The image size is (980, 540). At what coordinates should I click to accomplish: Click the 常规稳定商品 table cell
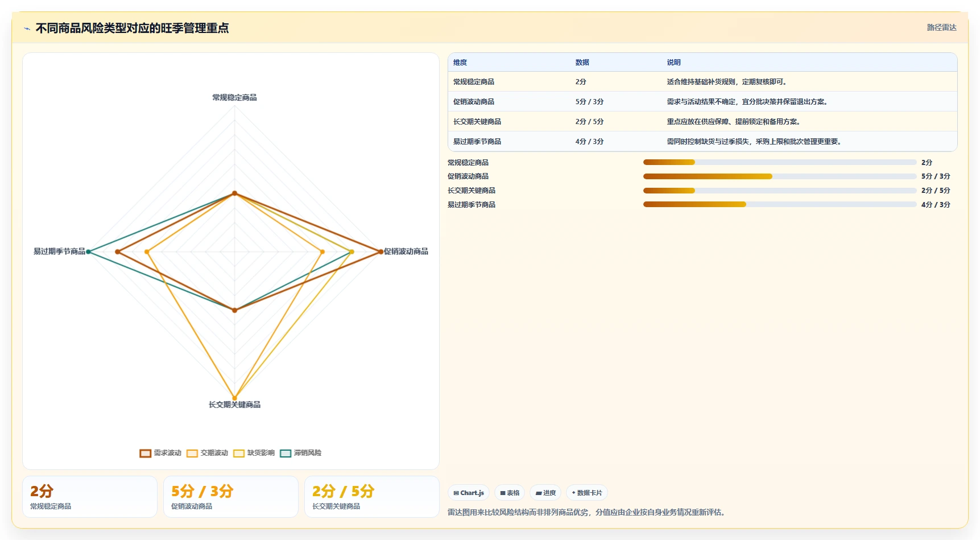coord(474,82)
